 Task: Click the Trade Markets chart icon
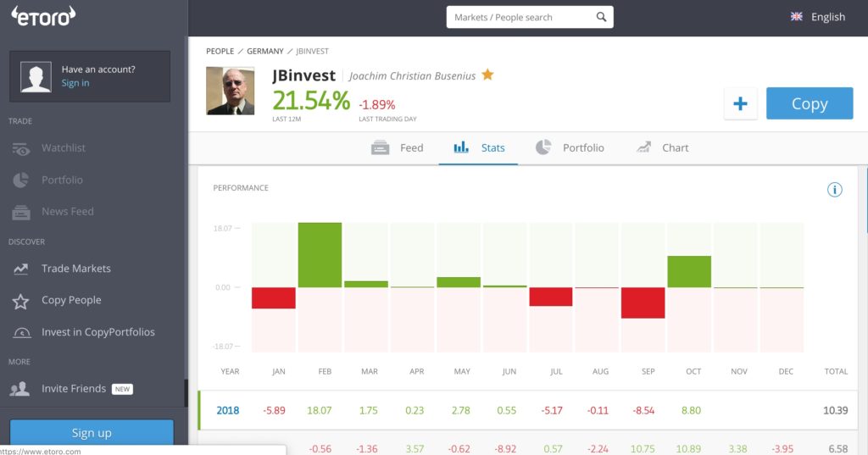[x=21, y=269]
